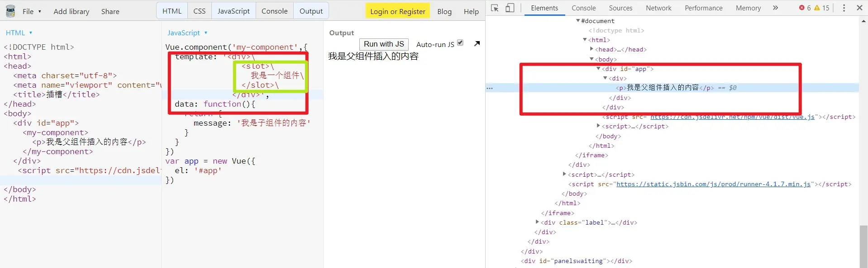Select the div id="panelswaiting" row
The width and height of the screenshot is (868, 268).
tap(577, 261)
